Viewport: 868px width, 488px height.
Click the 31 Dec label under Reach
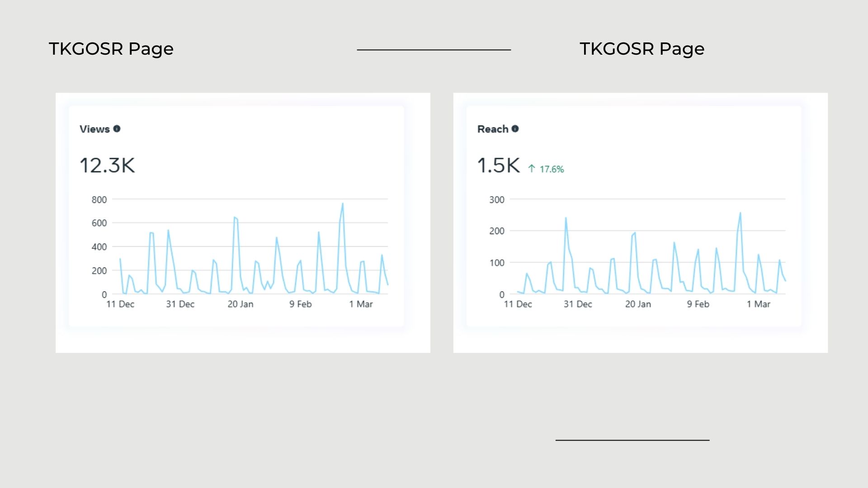pyautogui.click(x=578, y=304)
